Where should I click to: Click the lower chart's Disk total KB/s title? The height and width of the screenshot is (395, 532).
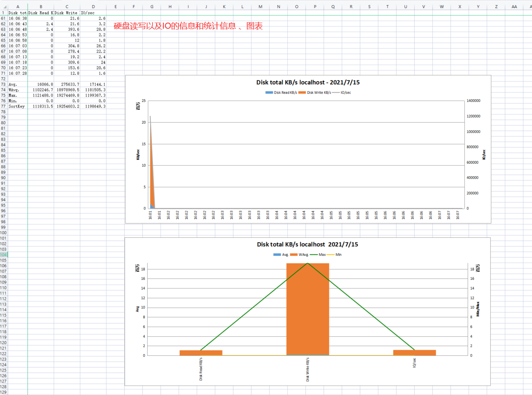(x=307, y=244)
